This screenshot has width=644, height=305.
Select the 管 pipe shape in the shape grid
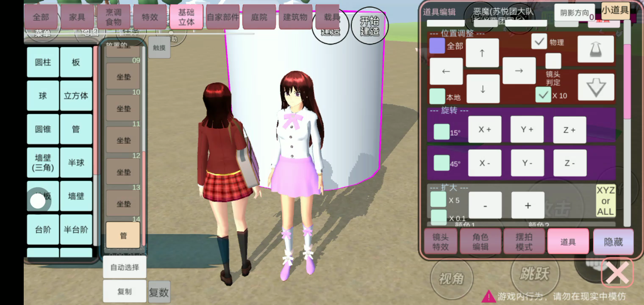(x=76, y=129)
